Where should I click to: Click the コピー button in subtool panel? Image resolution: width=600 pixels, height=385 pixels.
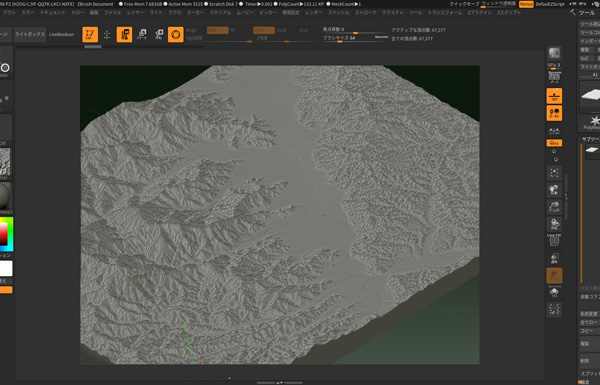(x=589, y=331)
